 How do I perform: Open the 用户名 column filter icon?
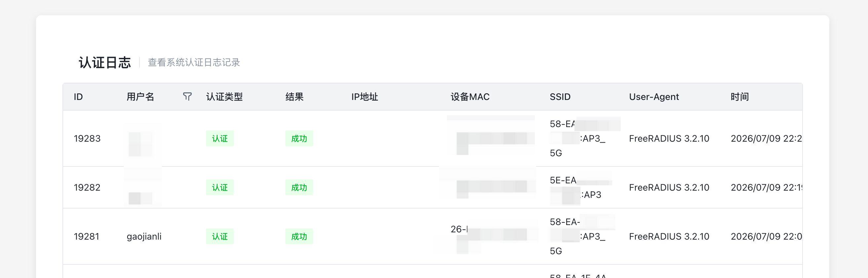[187, 97]
